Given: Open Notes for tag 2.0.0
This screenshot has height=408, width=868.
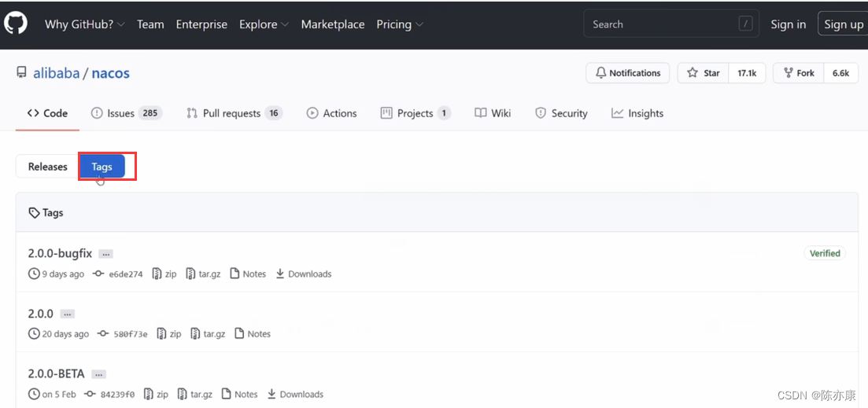Looking at the screenshot, I should click(252, 334).
